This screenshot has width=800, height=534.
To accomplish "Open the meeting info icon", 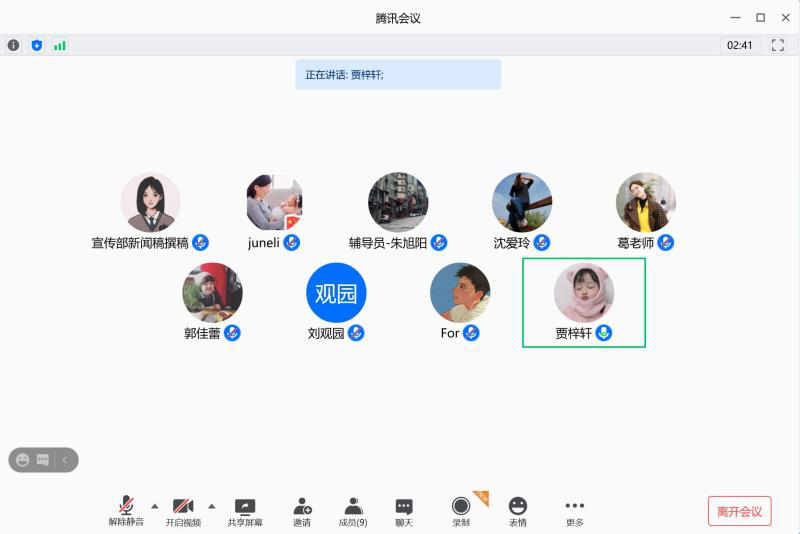I will (13, 45).
